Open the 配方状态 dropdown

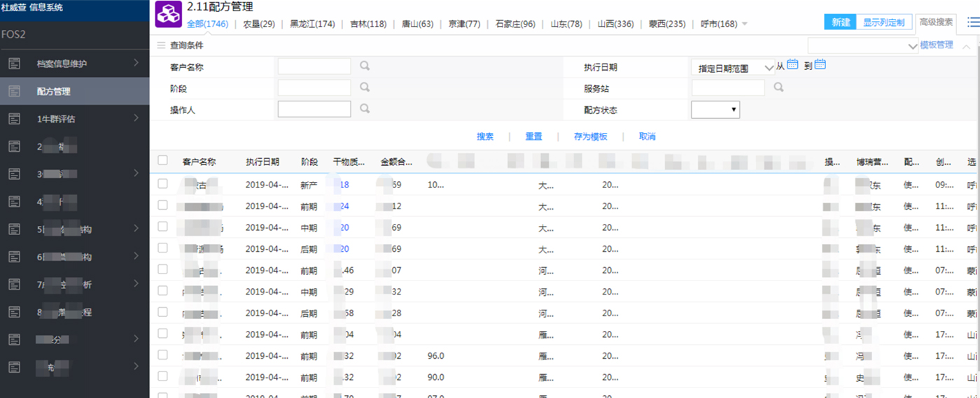(715, 109)
